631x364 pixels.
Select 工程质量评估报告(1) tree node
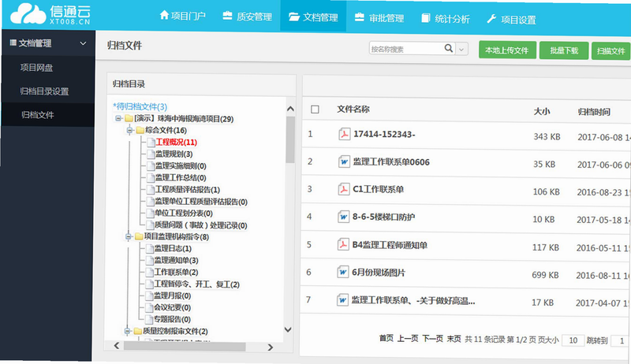[x=188, y=190]
